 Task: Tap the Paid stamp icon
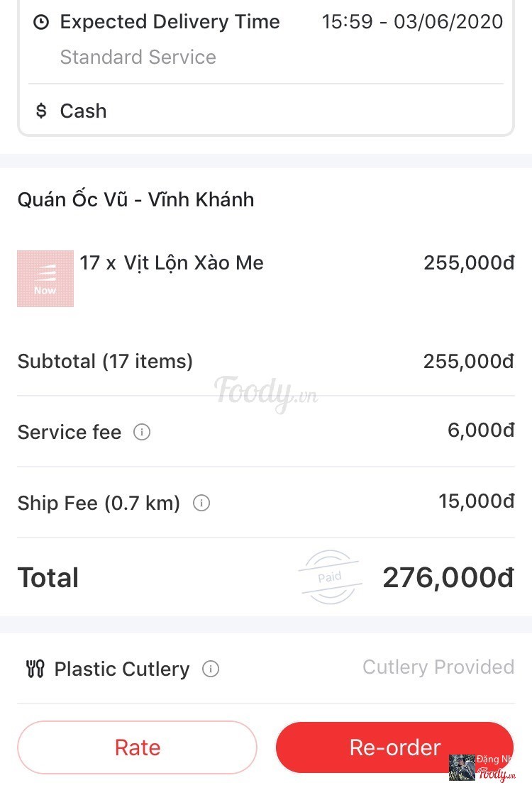[330, 577]
